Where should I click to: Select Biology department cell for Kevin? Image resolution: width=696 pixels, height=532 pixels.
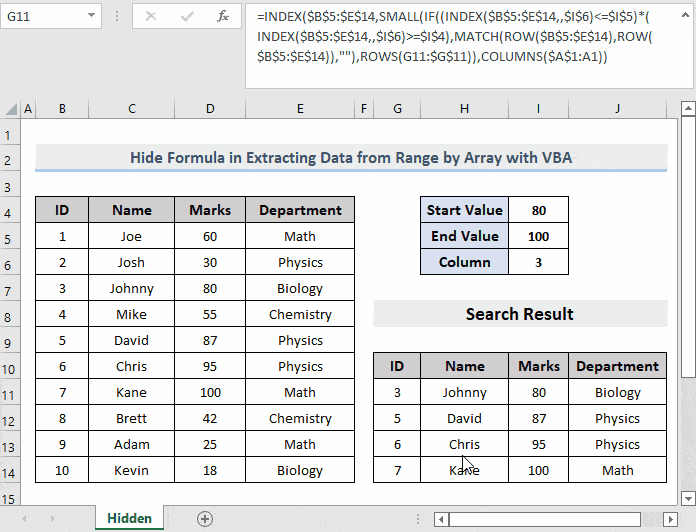300,470
